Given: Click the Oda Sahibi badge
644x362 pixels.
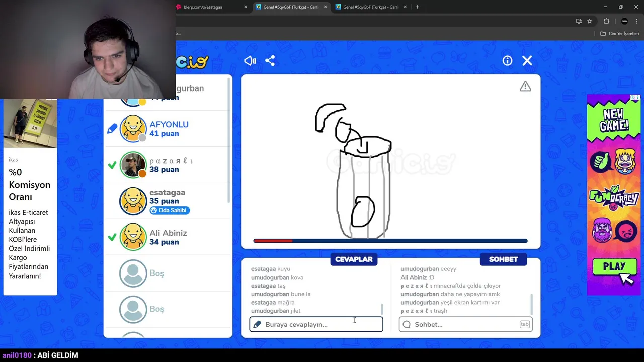Looking at the screenshot, I should coord(170,210).
